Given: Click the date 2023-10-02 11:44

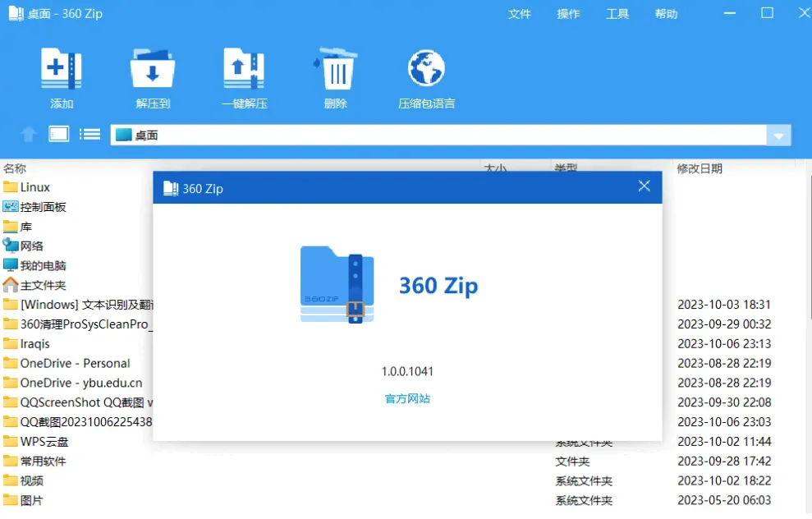Looking at the screenshot, I should click(724, 442).
